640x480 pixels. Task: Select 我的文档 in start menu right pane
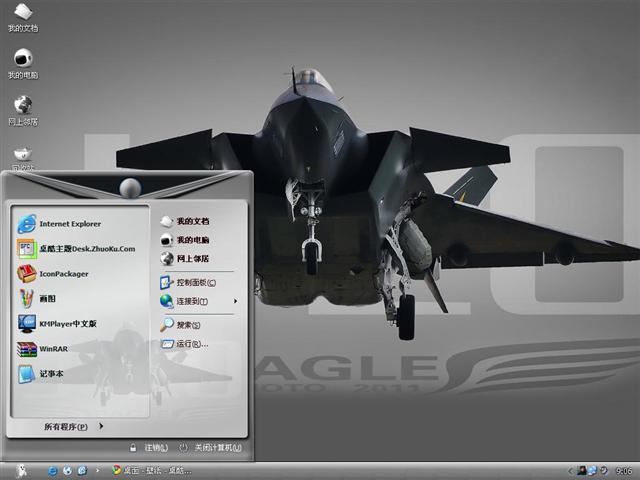click(184, 221)
